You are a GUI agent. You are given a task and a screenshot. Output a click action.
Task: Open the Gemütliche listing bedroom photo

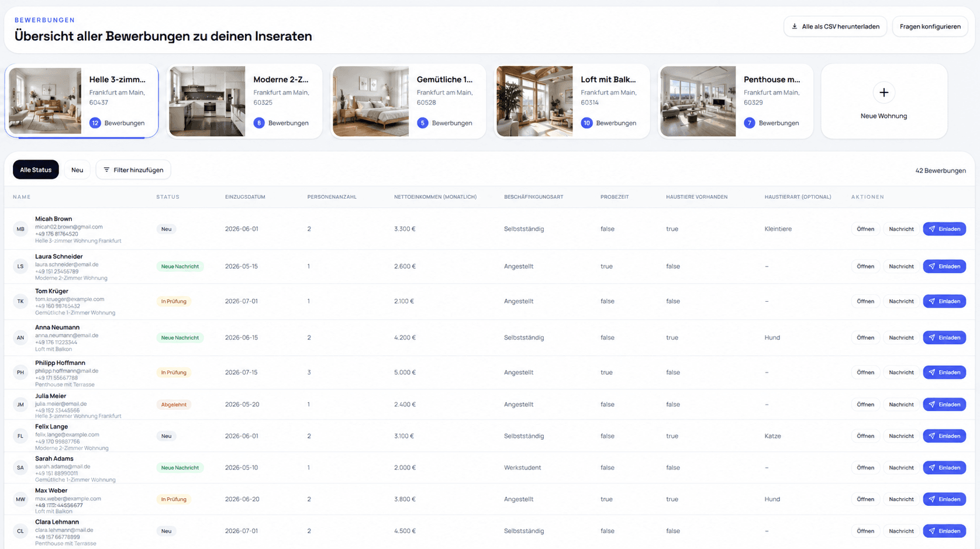(371, 101)
